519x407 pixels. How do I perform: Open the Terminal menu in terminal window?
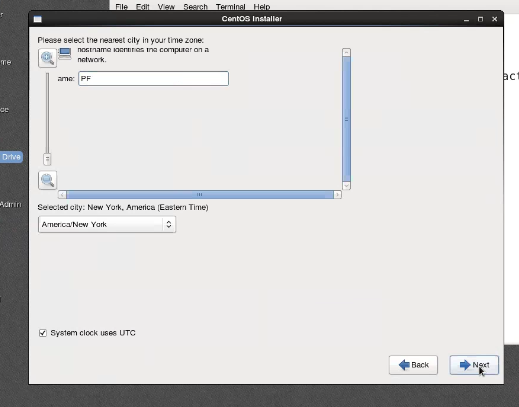click(230, 7)
